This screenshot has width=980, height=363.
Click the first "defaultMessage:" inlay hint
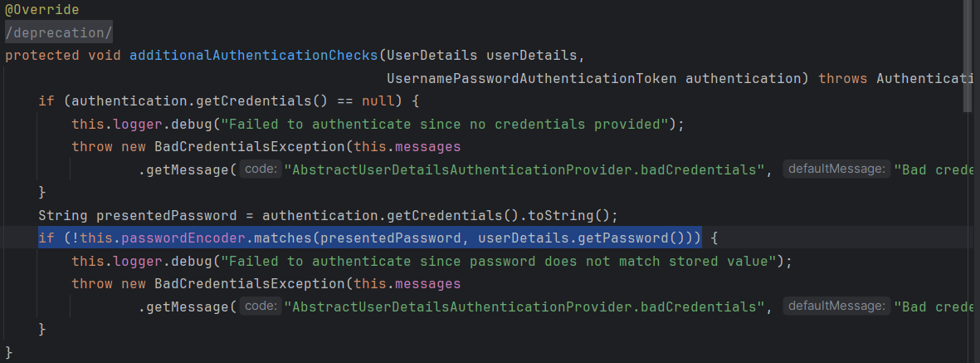click(x=836, y=170)
